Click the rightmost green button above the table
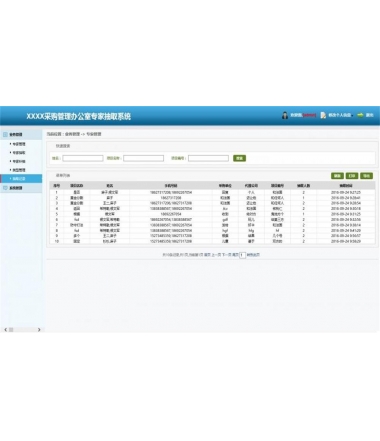The width and height of the screenshot is (380, 441). coord(366,176)
